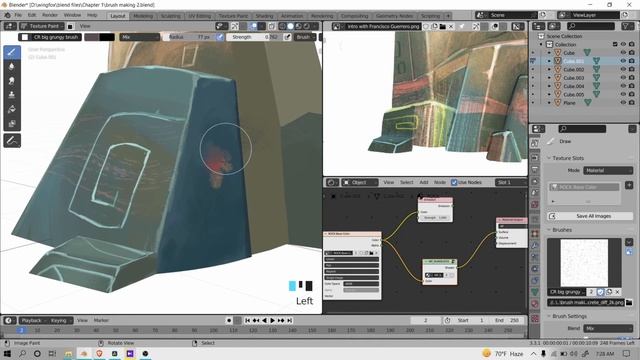This screenshot has height=360, width=640.
Task: Open Brush settings dropdown in header
Action: (305, 37)
